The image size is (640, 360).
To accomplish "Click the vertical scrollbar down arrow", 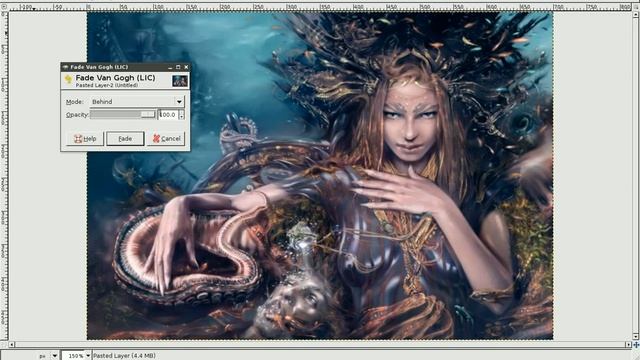I will tap(636, 337).
